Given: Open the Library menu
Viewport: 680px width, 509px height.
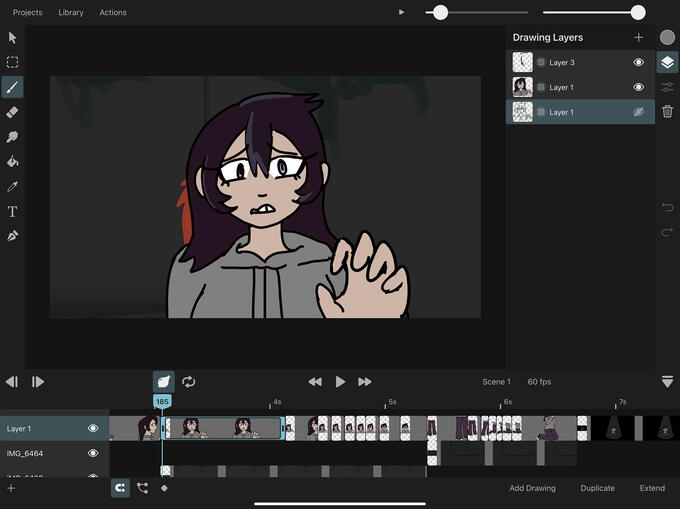Looking at the screenshot, I should pyautogui.click(x=71, y=13).
